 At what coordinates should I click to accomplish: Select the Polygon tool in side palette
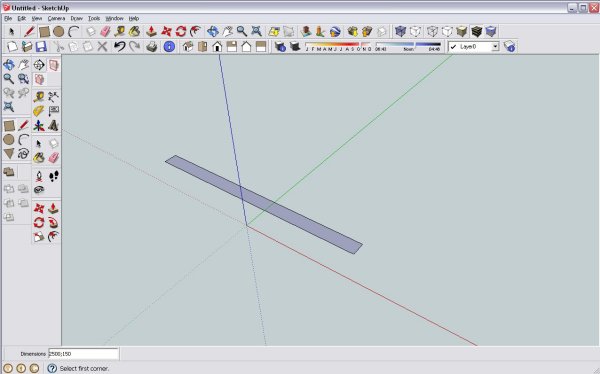click(9, 154)
